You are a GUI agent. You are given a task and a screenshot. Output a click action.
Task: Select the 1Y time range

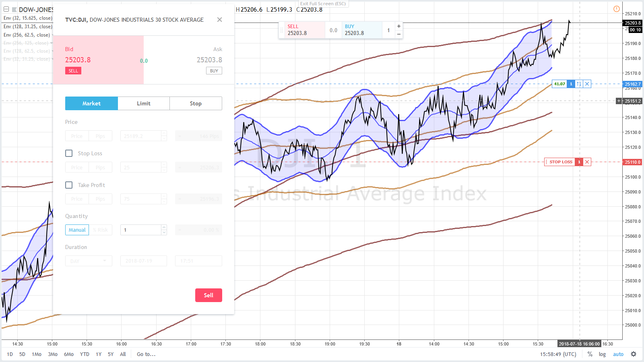(x=99, y=354)
